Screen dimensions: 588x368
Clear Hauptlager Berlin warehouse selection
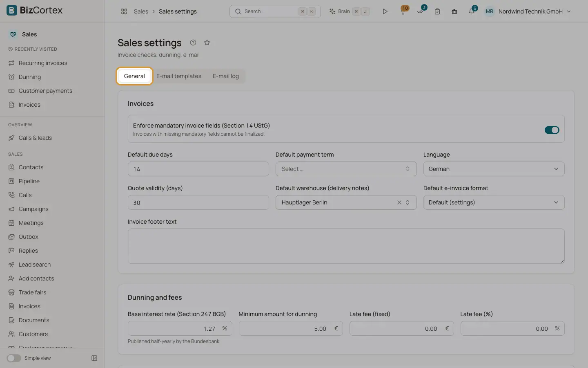399,202
